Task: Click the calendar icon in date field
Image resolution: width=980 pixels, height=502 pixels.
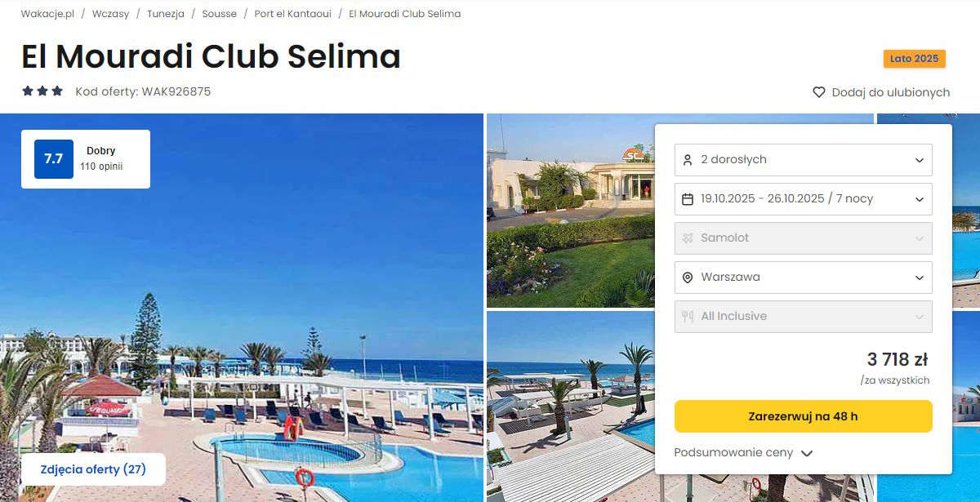Action: click(x=688, y=199)
